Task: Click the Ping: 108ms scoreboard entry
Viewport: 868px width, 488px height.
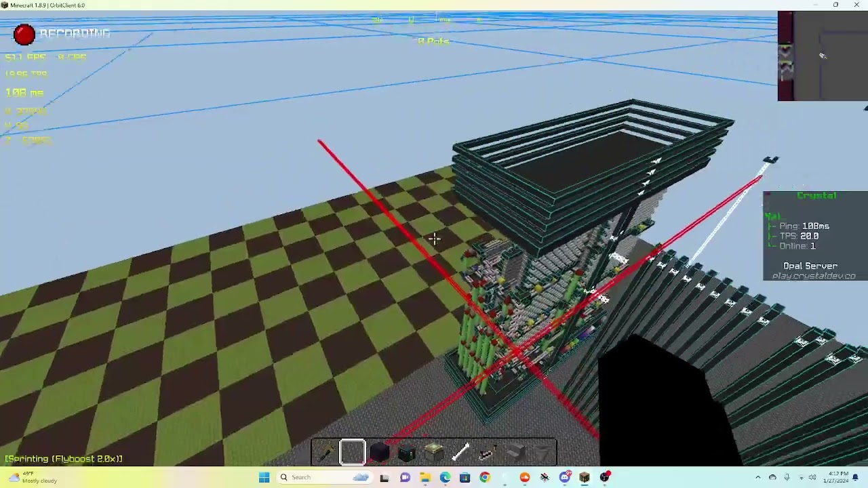Action: [804, 226]
